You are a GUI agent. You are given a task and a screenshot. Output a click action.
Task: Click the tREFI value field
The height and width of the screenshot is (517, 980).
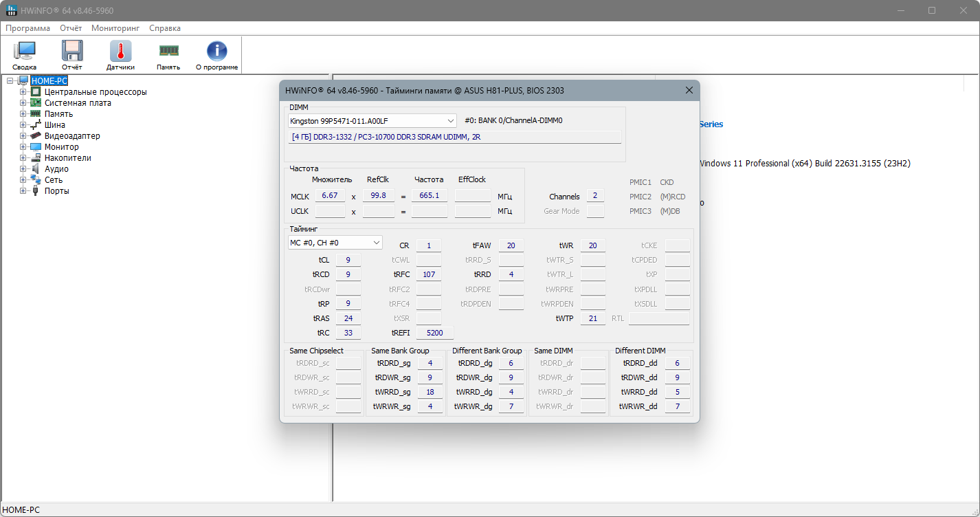pyautogui.click(x=434, y=333)
